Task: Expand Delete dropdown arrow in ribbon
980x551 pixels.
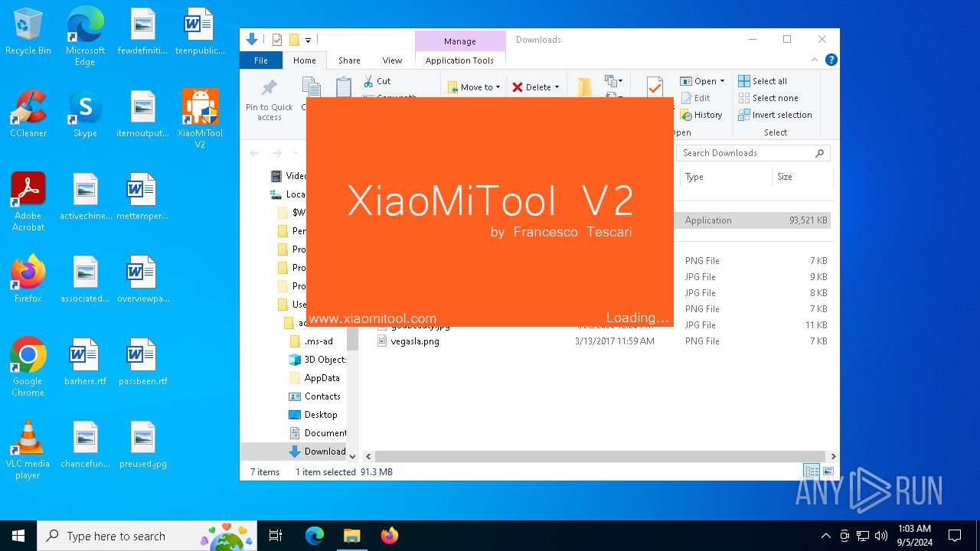Action: (x=557, y=87)
